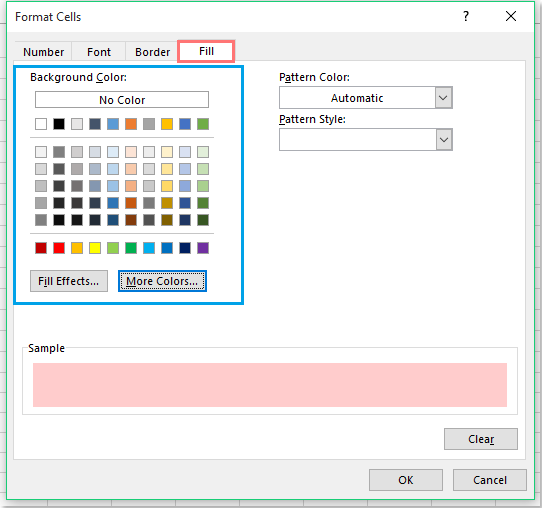Open More Colors options
This screenshot has width=542, height=508.
162,281
